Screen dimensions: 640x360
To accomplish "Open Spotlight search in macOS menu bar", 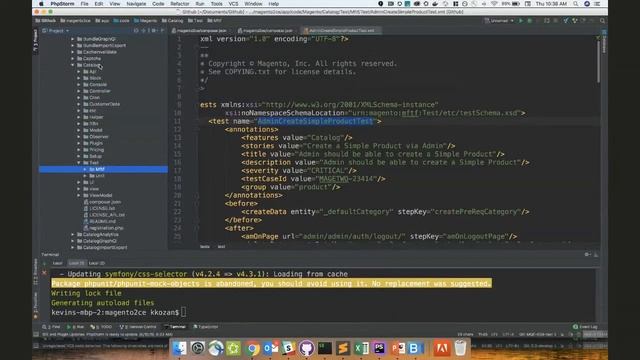I will [576, 4].
